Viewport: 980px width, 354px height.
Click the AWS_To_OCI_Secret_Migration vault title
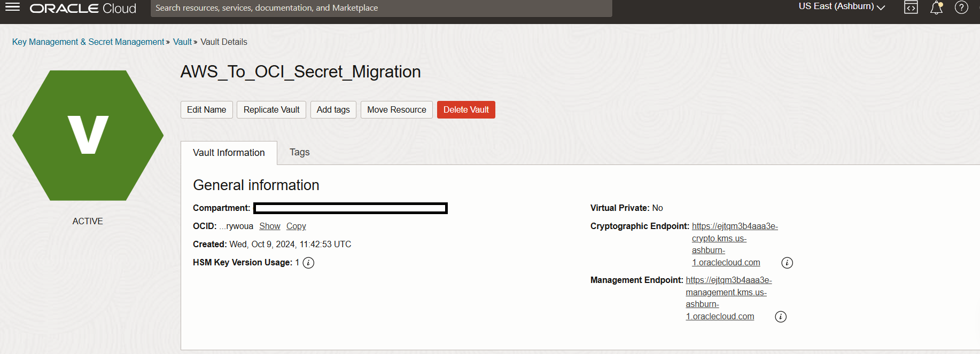pos(300,72)
